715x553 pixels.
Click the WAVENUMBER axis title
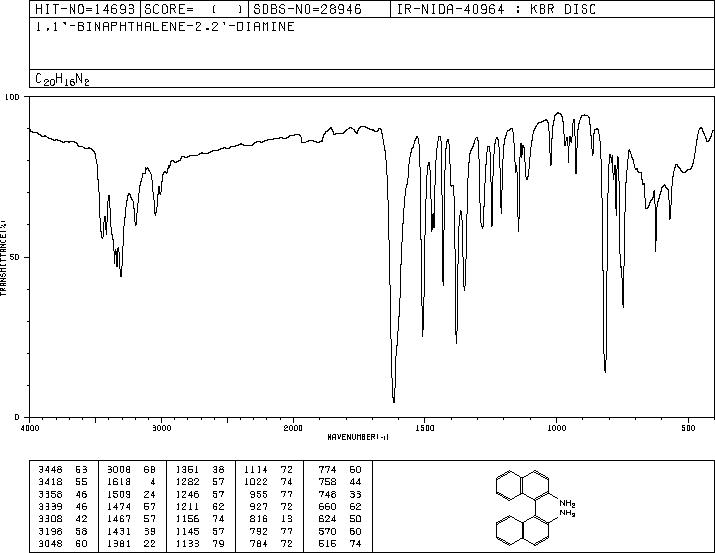pyautogui.click(x=358, y=437)
